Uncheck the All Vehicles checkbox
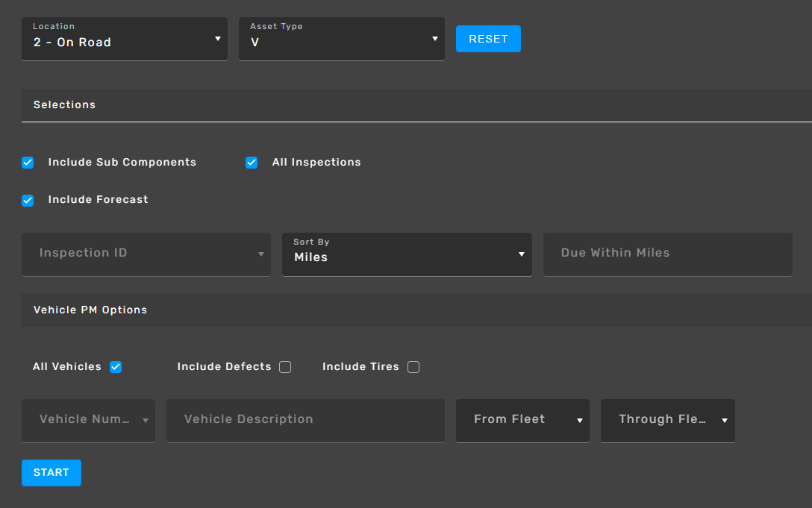The image size is (812, 508). 116,367
